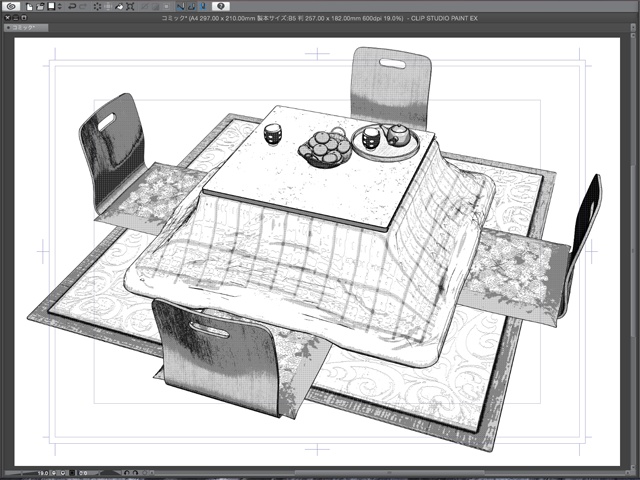The image size is (640, 480).
Task: Click the 19.0 zoom percentage field
Action: (43, 473)
